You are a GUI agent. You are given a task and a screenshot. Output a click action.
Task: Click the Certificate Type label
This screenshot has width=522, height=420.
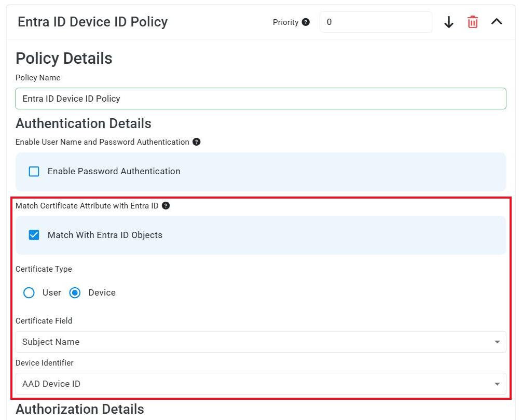click(44, 269)
